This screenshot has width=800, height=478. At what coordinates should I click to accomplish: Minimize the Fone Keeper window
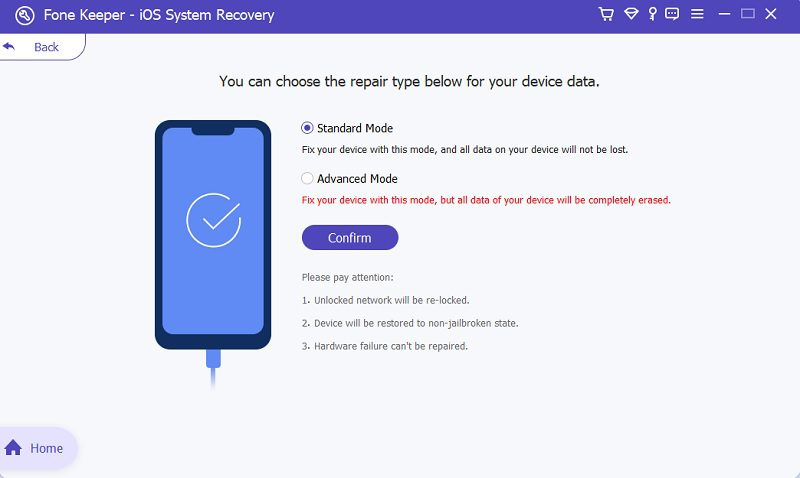(x=723, y=15)
